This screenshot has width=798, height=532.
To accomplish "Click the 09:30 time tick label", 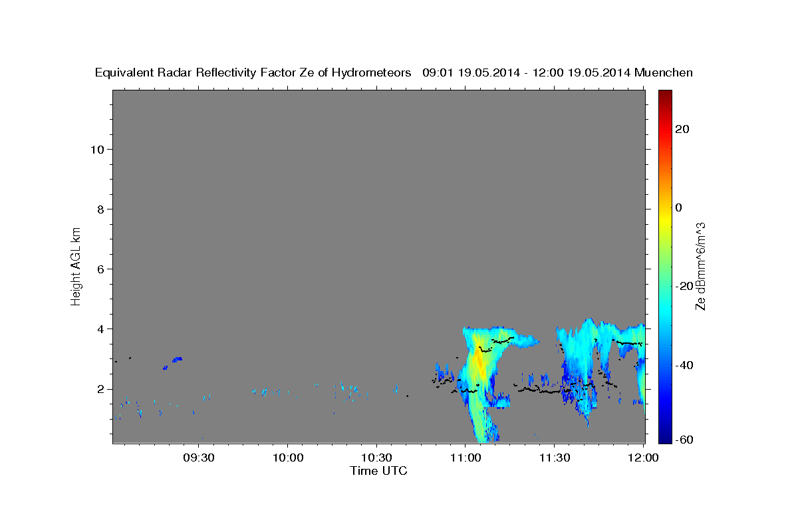I will click(x=199, y=458).
